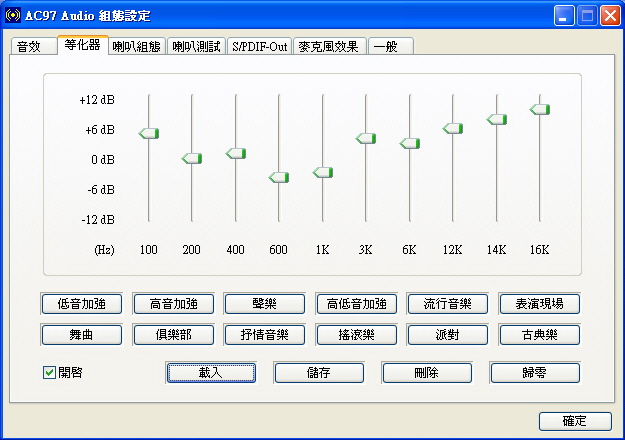Toggle the 開啟 equalizer checkbox
This screenshot has height=440, width=625.
pyautogui.click(x=49, y=373)
